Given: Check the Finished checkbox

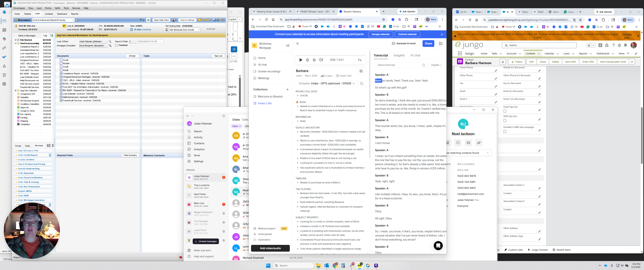Looking at the screenshot, I should [x=116, y=45].
